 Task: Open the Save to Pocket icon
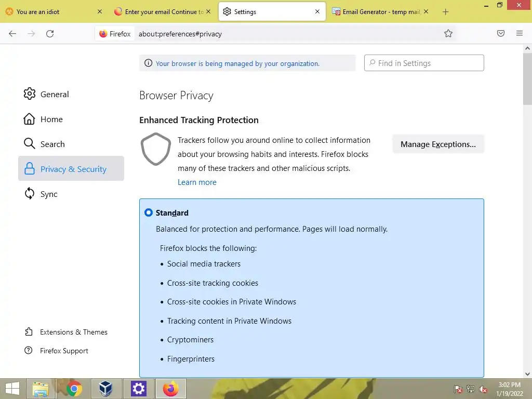pos(500,33)
